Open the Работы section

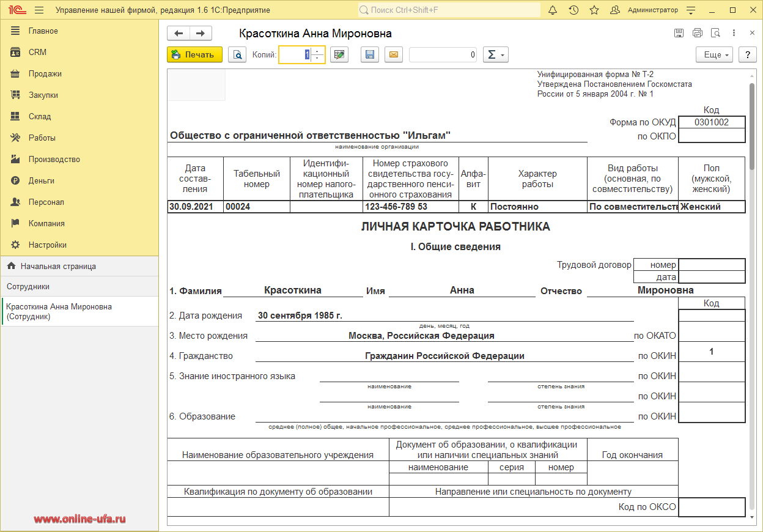(79, 138)
